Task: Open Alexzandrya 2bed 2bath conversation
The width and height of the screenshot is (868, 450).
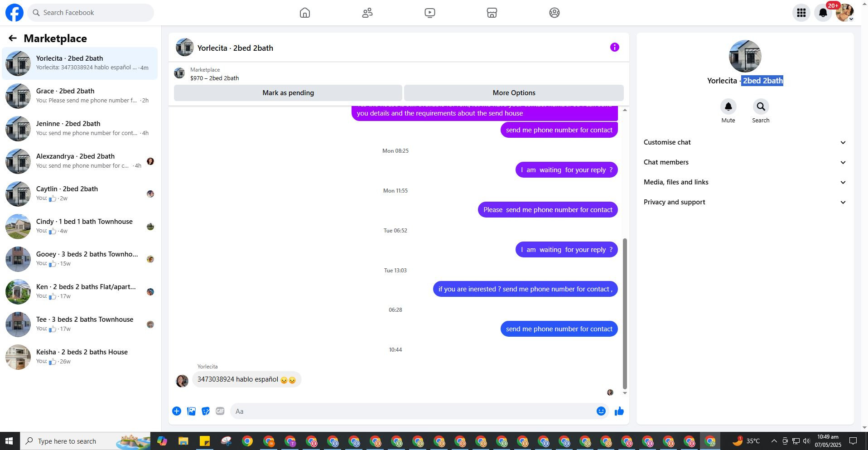Action: (80, 161)
